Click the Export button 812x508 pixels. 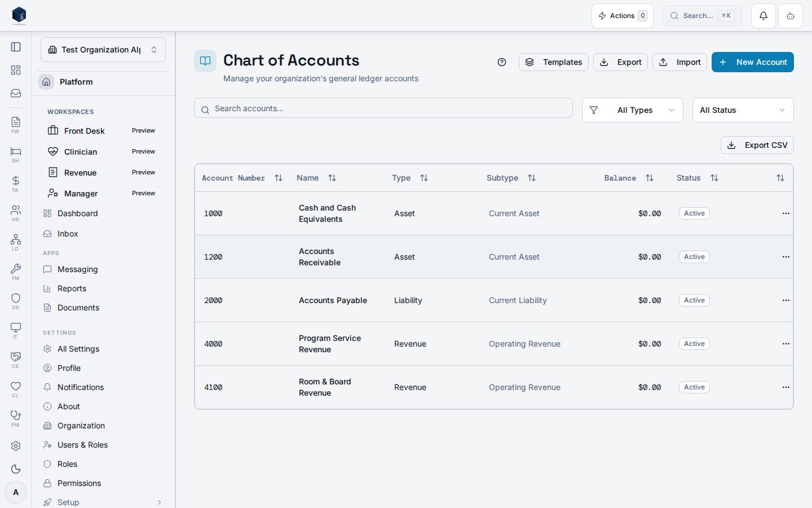click(620, 62)
